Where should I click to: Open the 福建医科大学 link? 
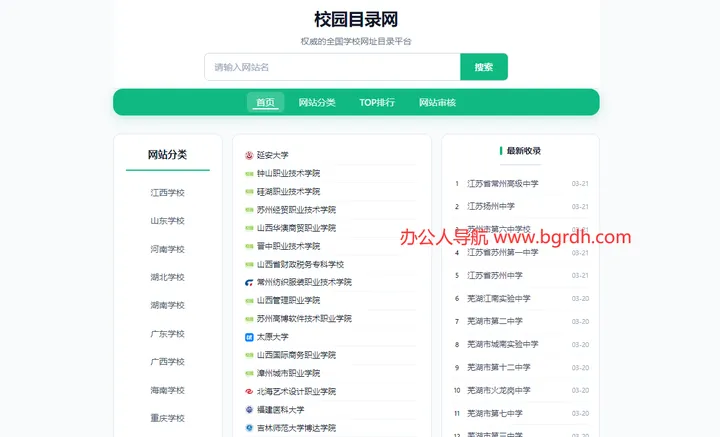coord(281,409)
